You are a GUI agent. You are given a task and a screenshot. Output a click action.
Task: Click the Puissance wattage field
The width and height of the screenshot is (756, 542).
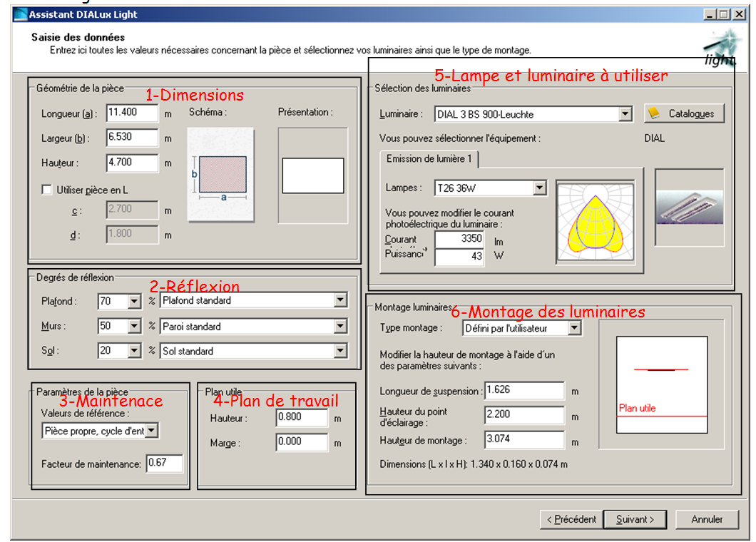[459, 257]
